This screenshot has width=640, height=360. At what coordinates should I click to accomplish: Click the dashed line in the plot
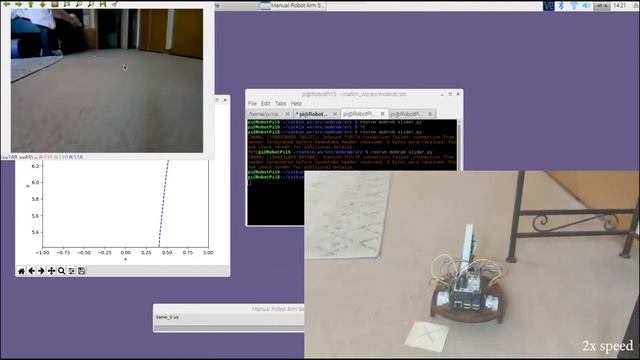(163, 203)
